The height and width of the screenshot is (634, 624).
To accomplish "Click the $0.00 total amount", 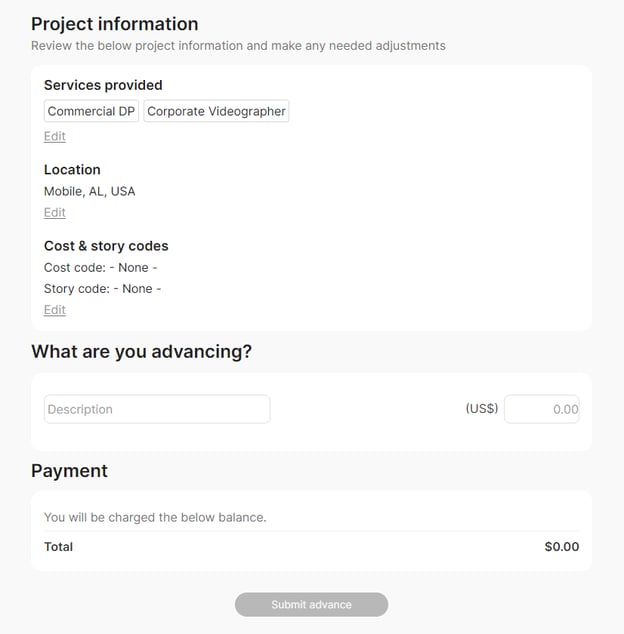I will pyautogui.click(x=561, y=547).
